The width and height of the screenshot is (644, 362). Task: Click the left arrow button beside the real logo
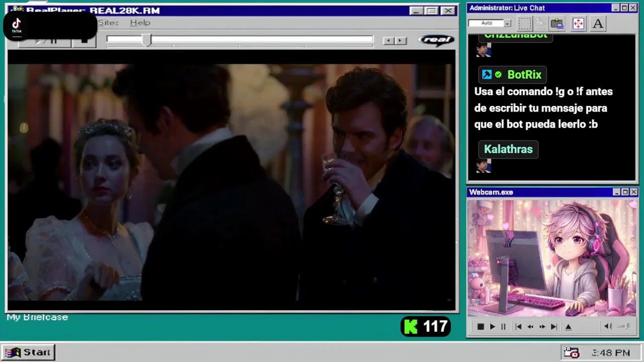click(x=388, y=41)
